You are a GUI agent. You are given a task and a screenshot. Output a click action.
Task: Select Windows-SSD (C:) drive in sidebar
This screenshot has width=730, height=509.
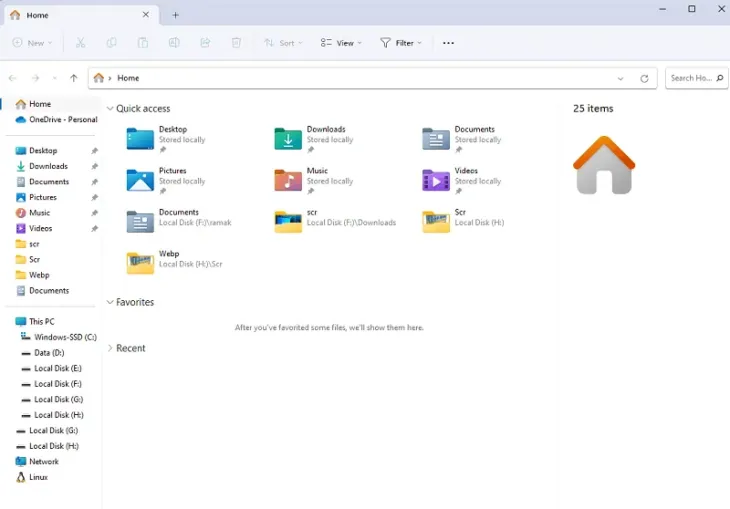tap(58, 337)
